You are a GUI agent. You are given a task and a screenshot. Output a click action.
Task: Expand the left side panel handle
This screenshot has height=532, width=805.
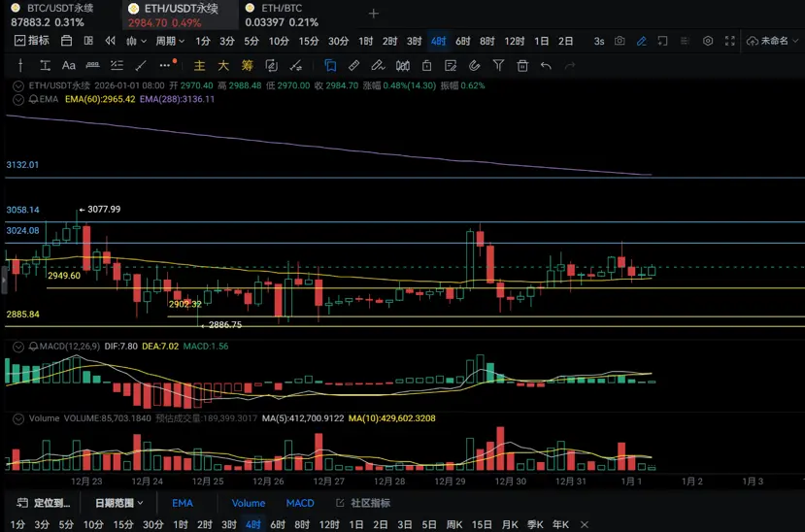[4, 281]
